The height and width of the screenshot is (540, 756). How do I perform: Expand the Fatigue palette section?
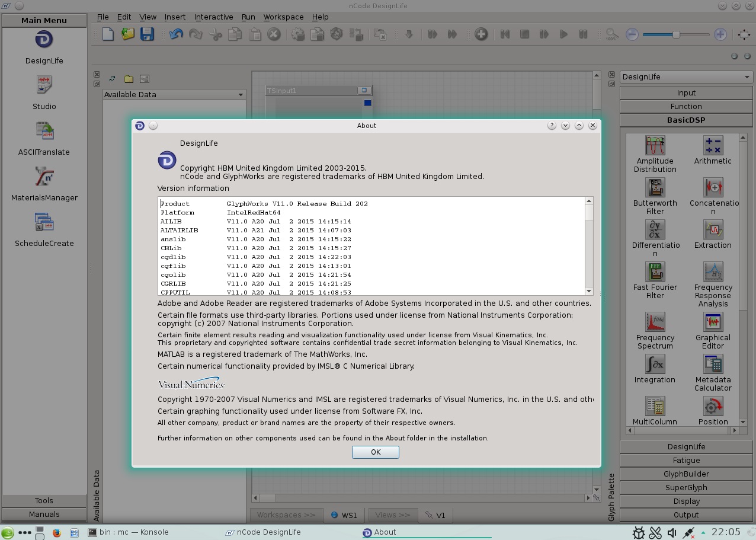(686, 460)
